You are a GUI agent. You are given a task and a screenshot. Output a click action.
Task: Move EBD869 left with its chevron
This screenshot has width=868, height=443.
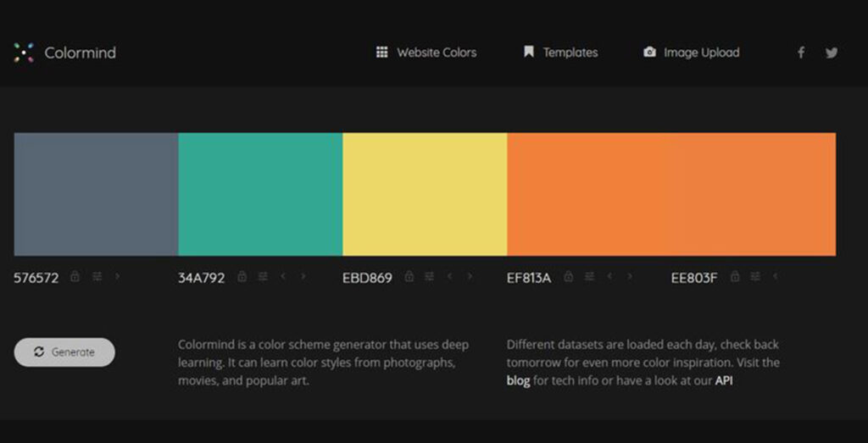449,276
